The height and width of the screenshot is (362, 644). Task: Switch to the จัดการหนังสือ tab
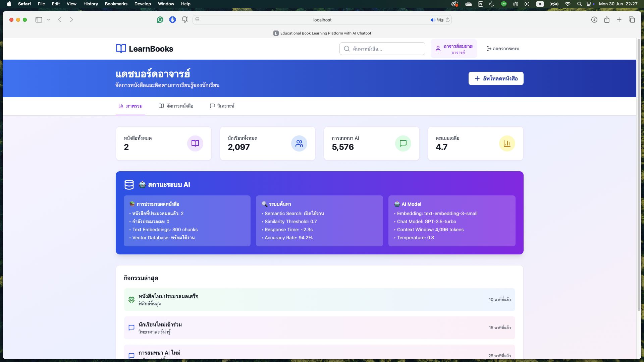pyautogui.click(x=176, y=106)
